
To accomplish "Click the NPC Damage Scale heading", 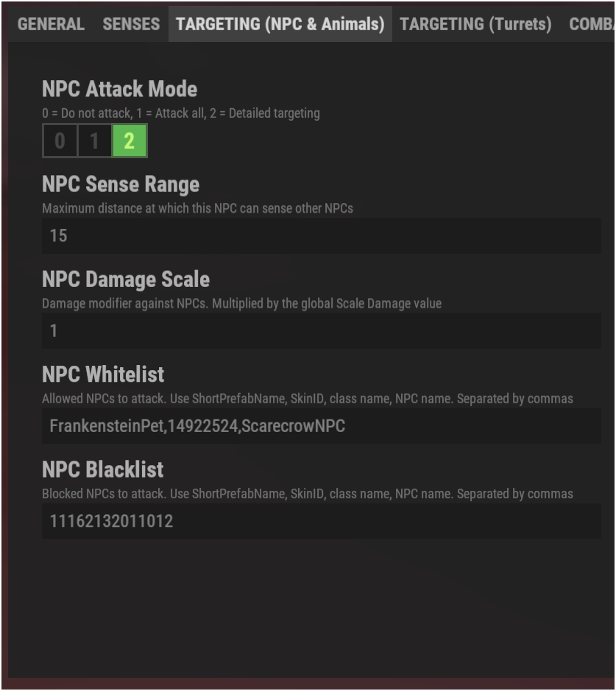I will point(126,279).
